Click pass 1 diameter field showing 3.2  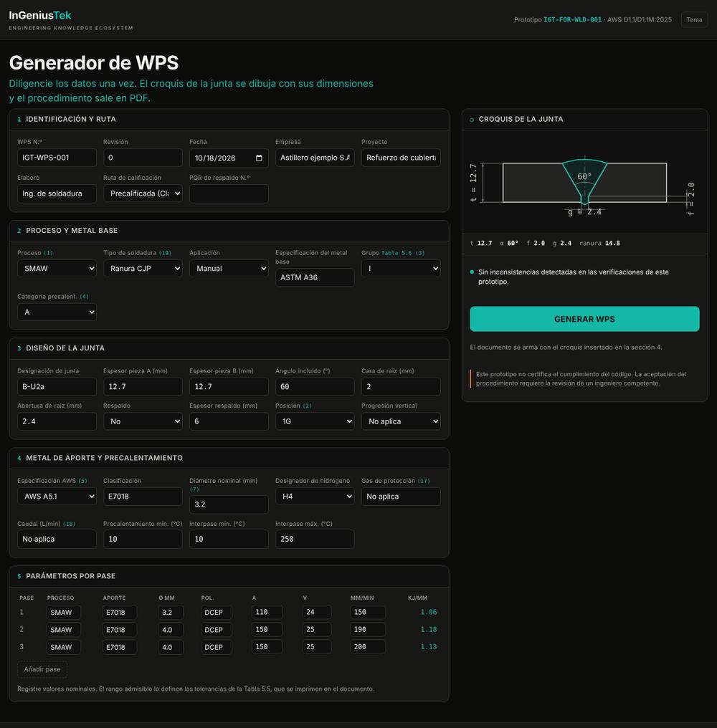[171, 613]
